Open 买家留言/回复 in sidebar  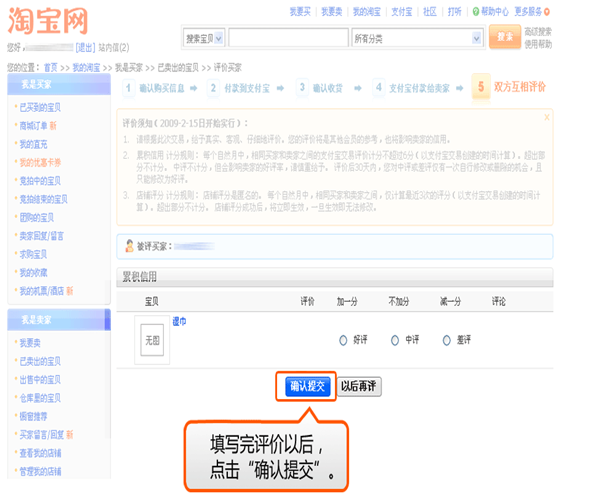(42, 435)
